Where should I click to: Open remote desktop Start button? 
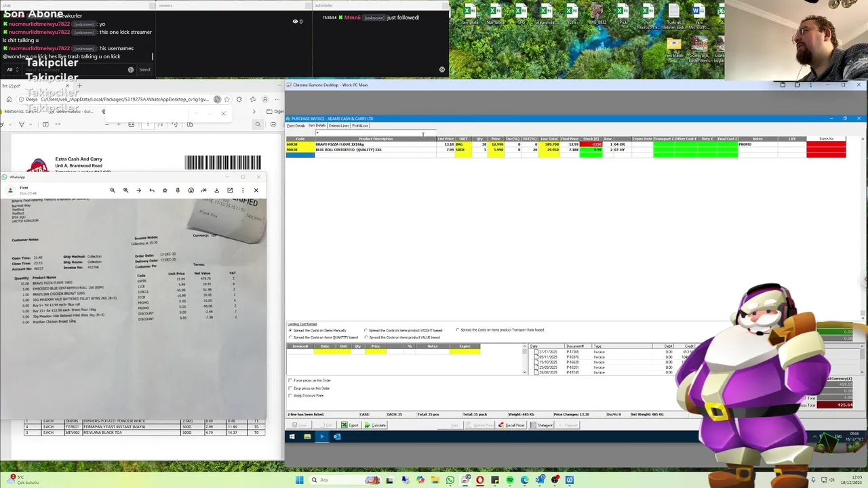point(292,436)
